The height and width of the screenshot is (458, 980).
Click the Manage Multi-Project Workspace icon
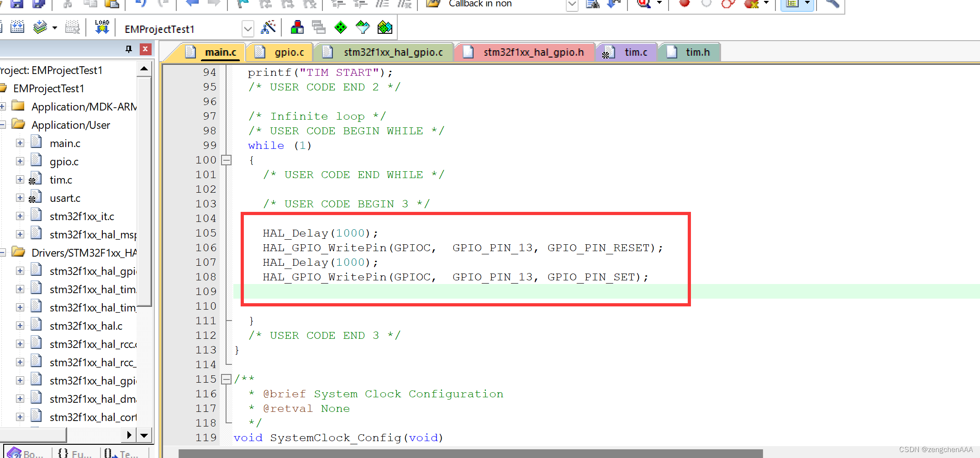click(x=319, y=27)
